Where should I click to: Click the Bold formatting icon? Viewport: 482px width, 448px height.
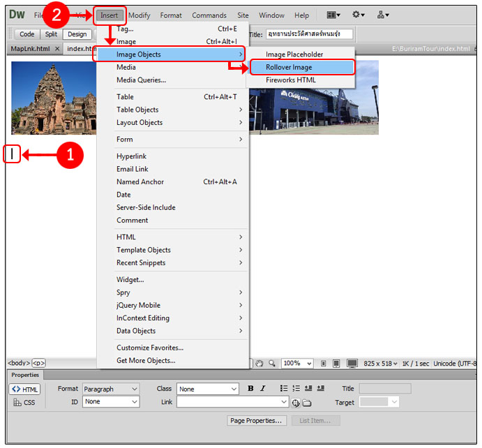pos(250,389)
